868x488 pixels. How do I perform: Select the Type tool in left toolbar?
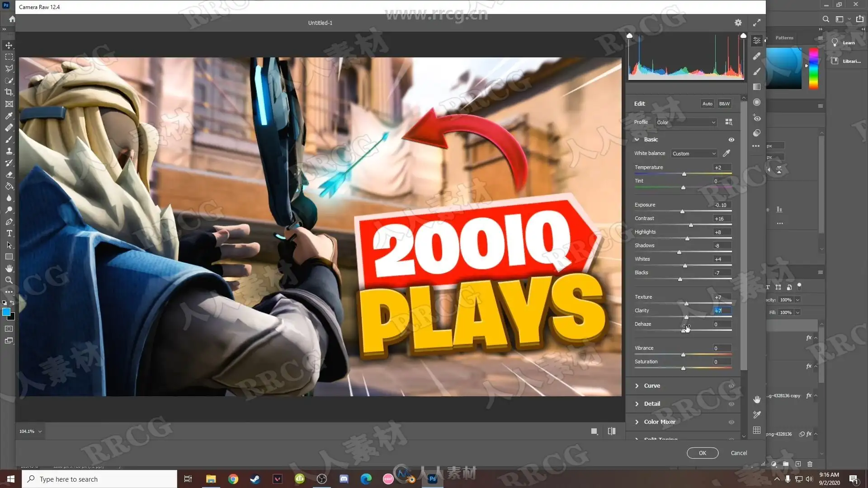coord(9,234)
